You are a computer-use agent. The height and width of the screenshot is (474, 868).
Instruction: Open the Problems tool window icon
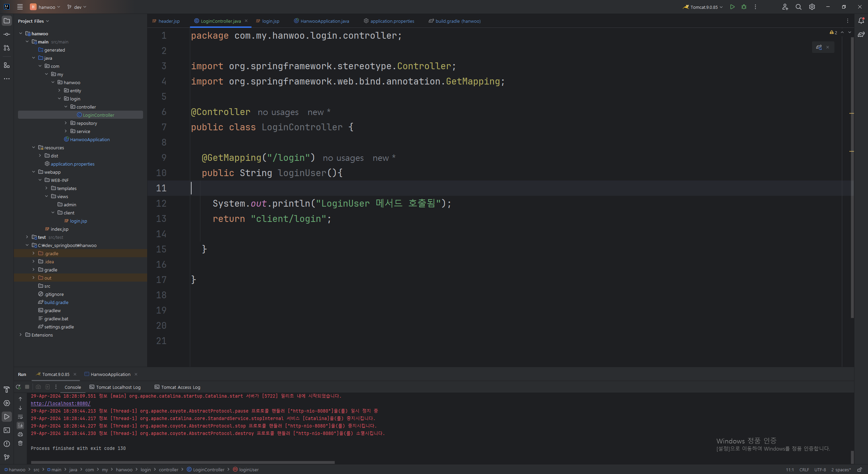(x=7, y=444)
